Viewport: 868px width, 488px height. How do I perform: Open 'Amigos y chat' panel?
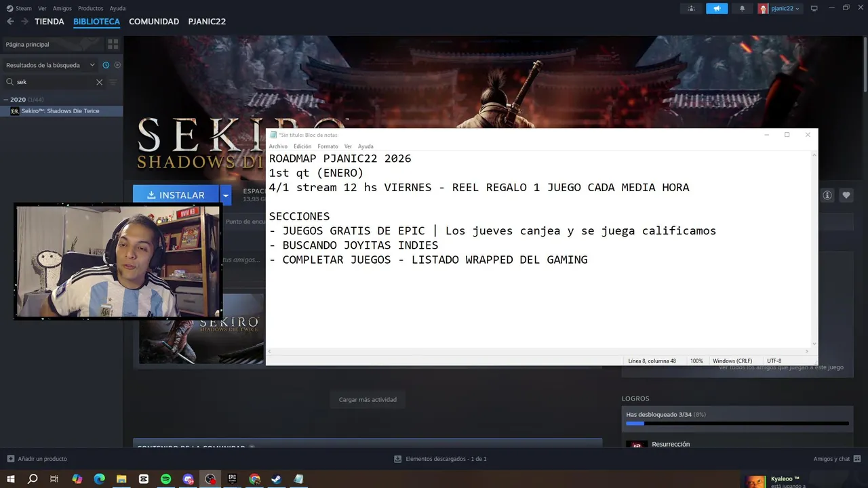click(x=837, y=459)
